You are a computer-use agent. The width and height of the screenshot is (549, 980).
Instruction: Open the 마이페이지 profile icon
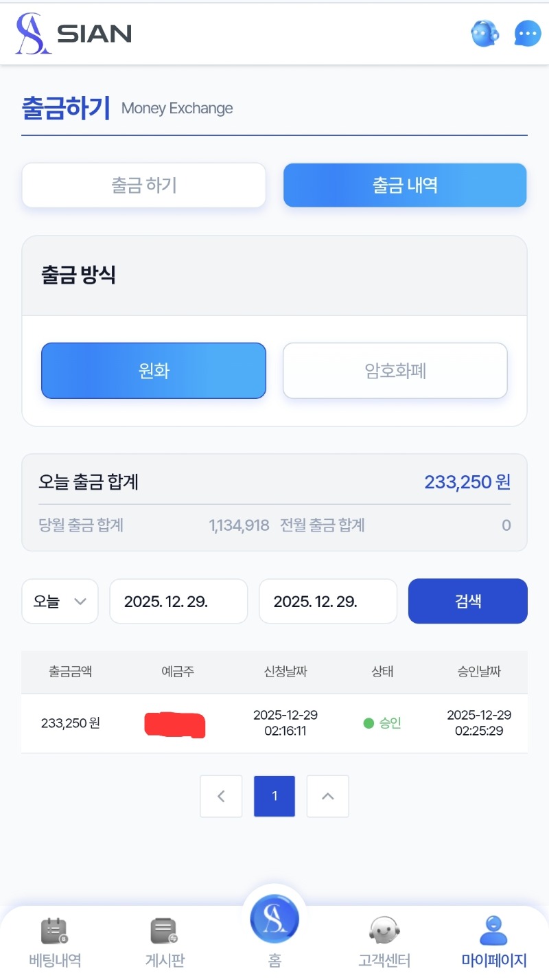493,932
